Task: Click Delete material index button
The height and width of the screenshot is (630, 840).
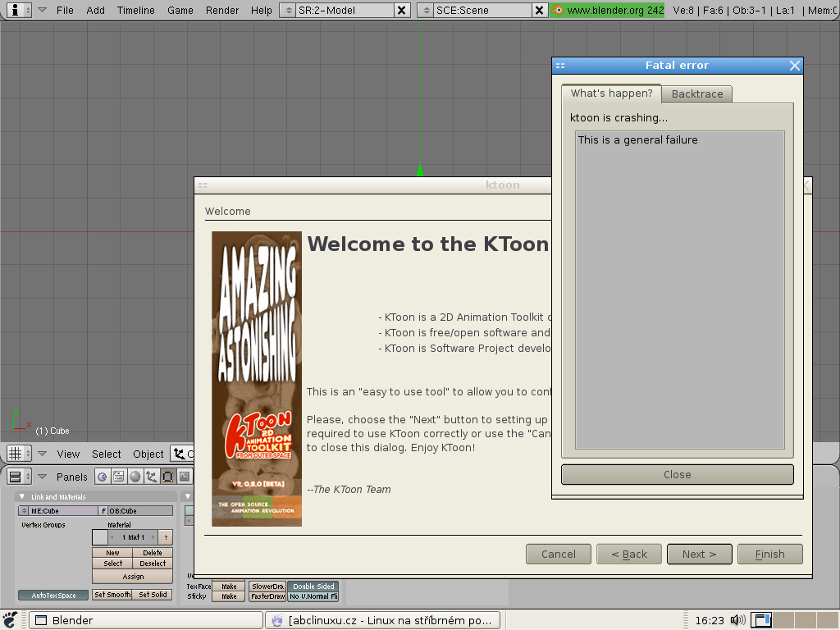Action: (153, 553)
